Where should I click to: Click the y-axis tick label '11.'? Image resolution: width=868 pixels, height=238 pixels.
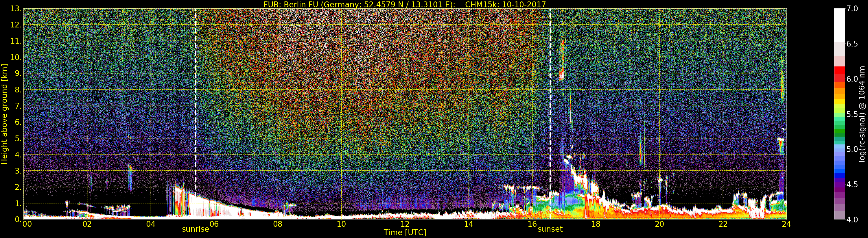[x=16, y=41]
